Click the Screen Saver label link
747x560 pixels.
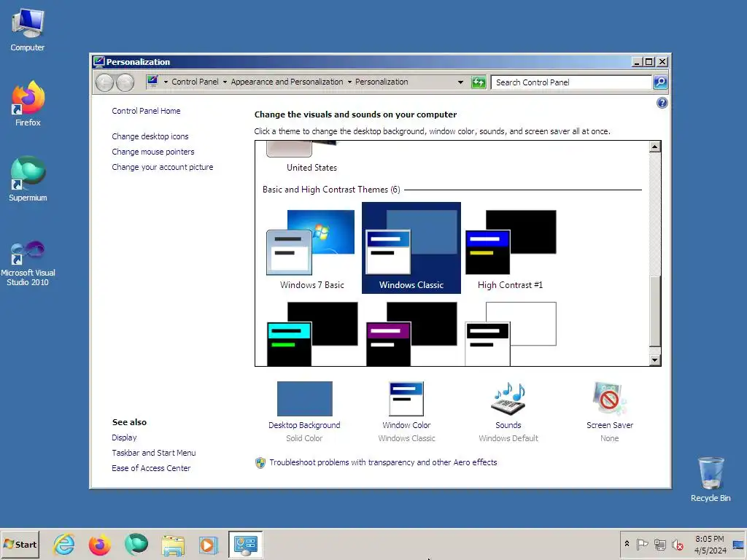[609, 425]
